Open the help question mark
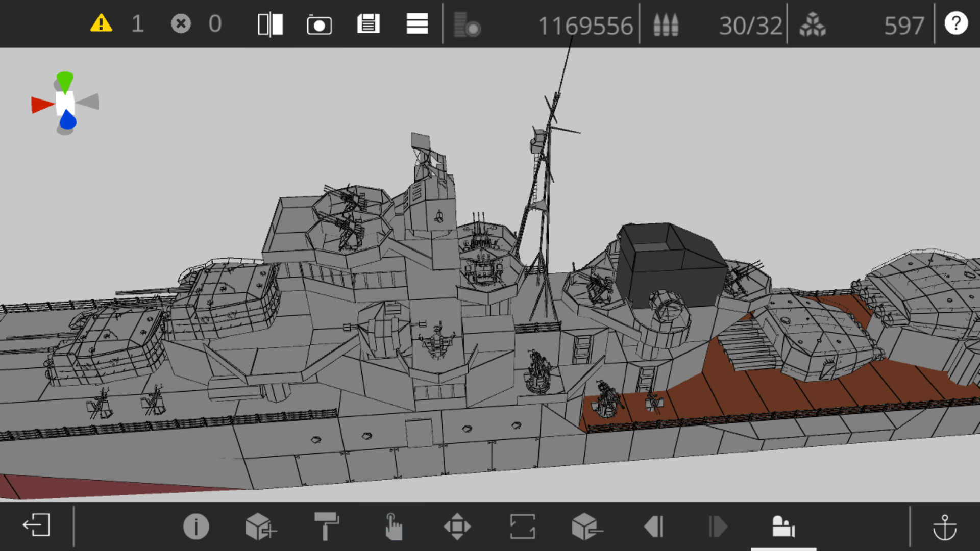980x551 pixels. pyautogui.click(x=955, y=23)
